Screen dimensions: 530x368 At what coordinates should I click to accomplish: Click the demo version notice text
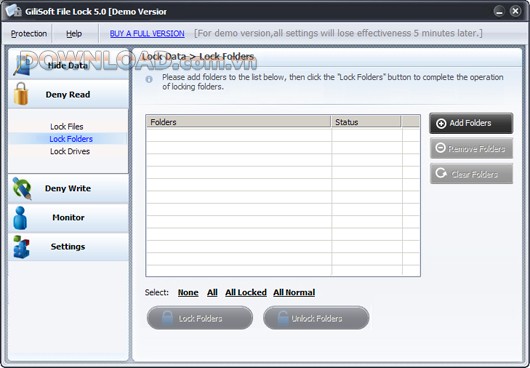tap(338, 33)
